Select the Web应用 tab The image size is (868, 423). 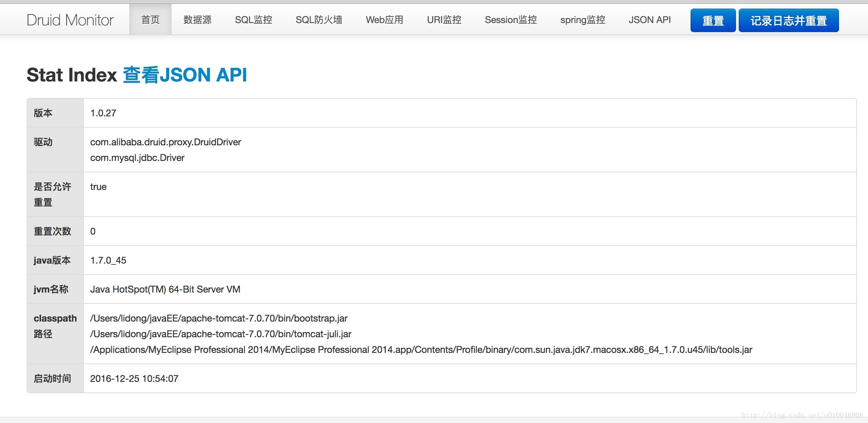pyautogui.click(x=384, y=20)
